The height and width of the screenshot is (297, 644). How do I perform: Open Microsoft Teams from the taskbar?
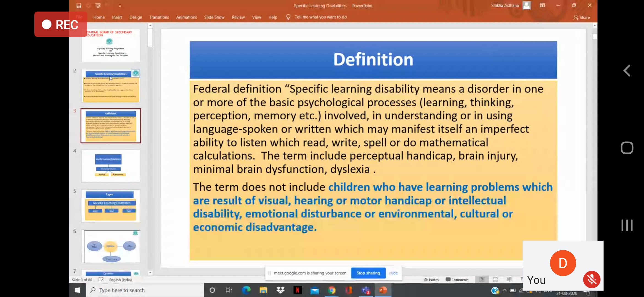(366, 290)
